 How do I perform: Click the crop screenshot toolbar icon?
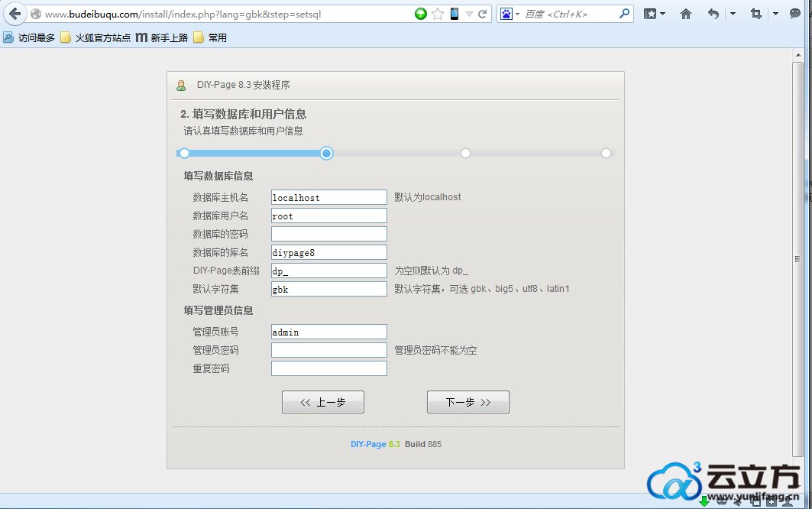756,14
